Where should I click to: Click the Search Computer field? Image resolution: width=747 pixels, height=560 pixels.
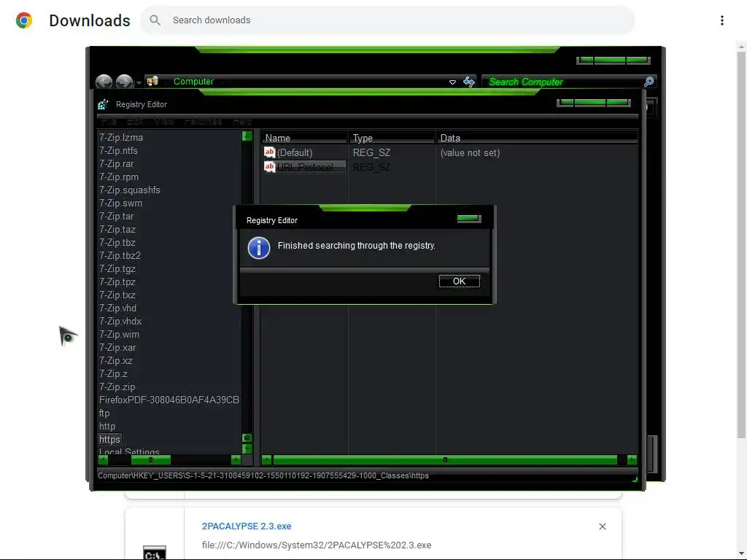562,82
